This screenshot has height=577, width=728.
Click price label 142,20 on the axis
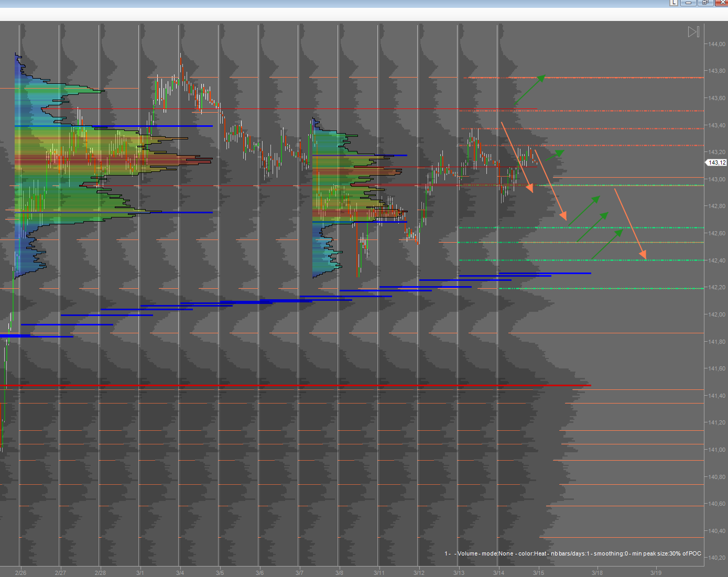coord(717,287)
